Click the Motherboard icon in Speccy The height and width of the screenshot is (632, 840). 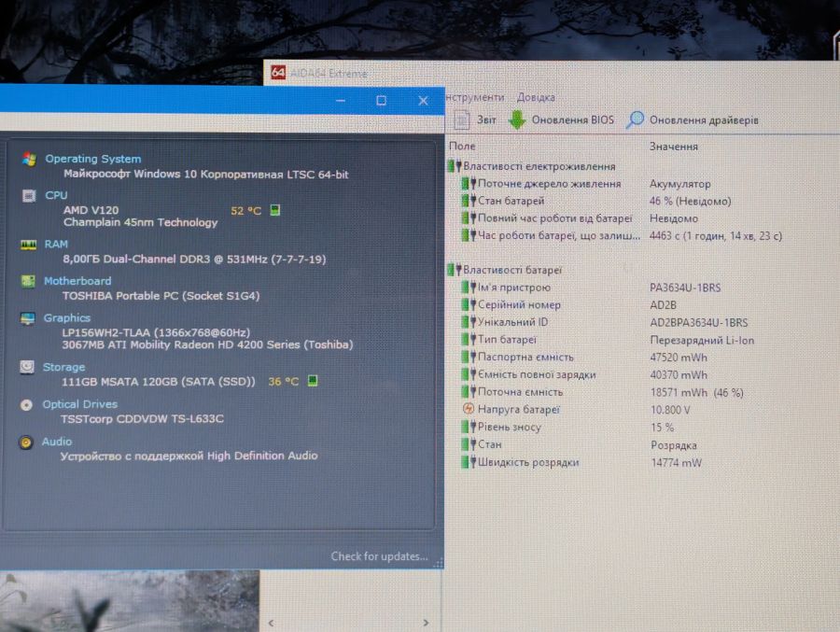28,281
